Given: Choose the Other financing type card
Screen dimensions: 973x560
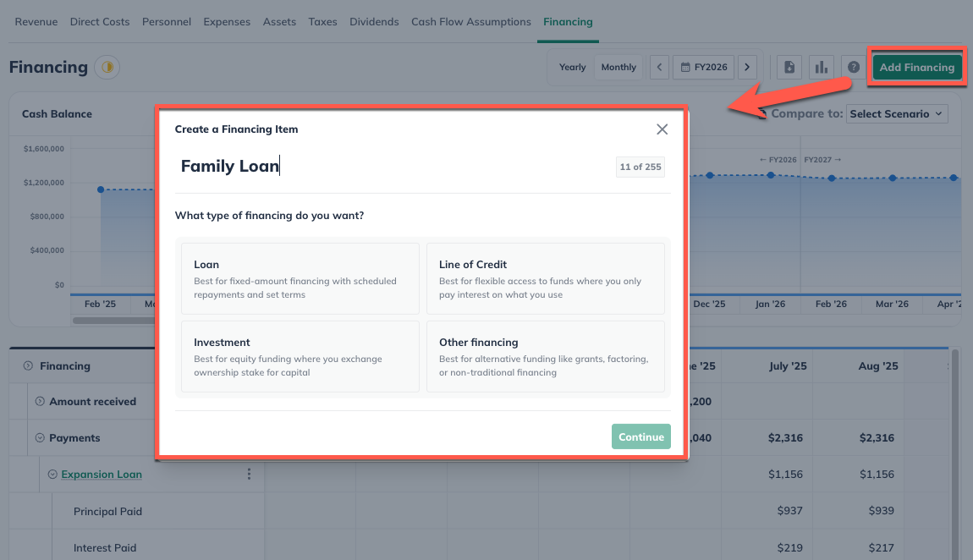Looking at the screenshot, I should pyautogui.click(x=546, y=357).
